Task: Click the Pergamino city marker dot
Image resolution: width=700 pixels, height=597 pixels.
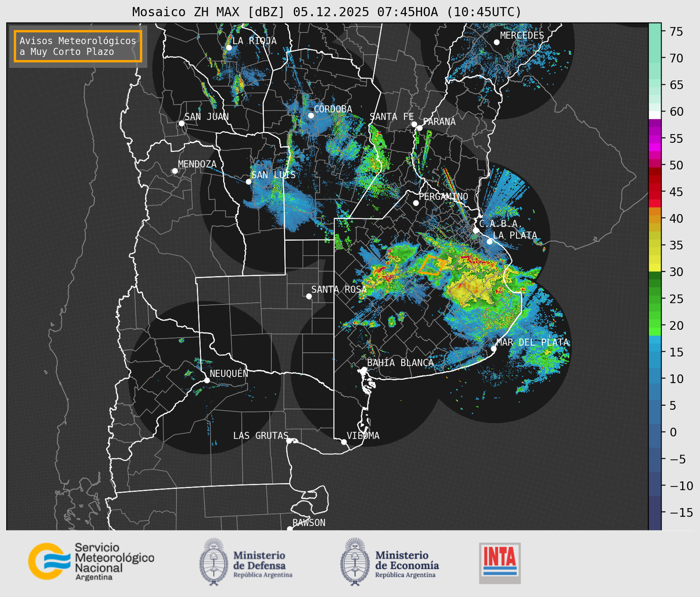Action: tap(416, 203)
